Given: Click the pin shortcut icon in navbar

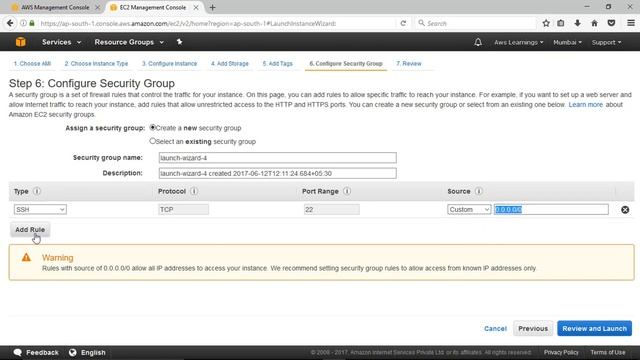Looking at the screenshot, I should 179,42.
